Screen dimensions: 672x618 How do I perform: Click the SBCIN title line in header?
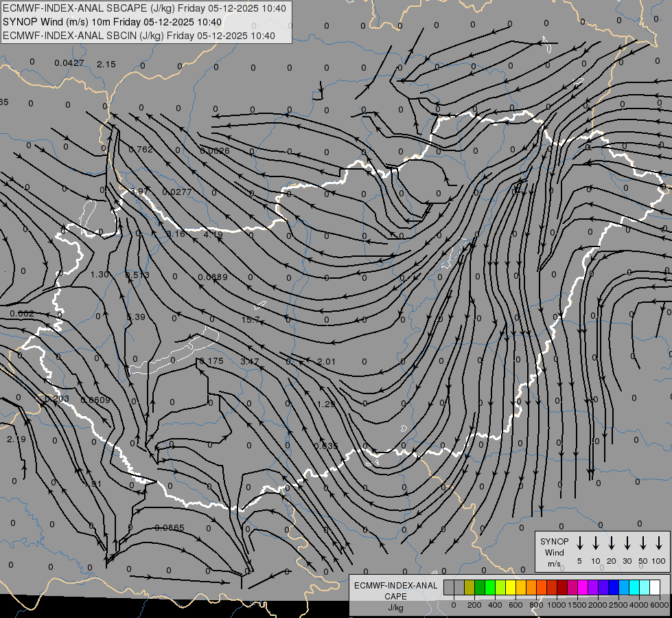[139, 36]
